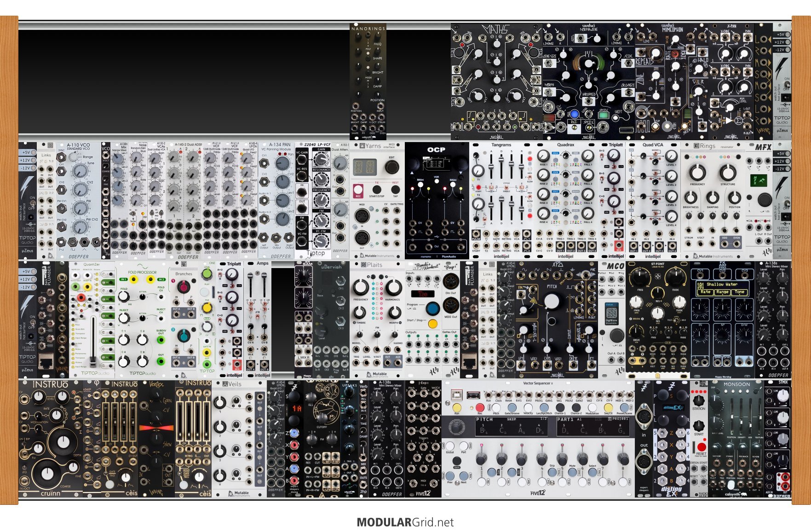Viewport: 811px width, 532px height.
Task: Click the Radio Music START knob
Action: pyautogui.click(x=699, y=425)
